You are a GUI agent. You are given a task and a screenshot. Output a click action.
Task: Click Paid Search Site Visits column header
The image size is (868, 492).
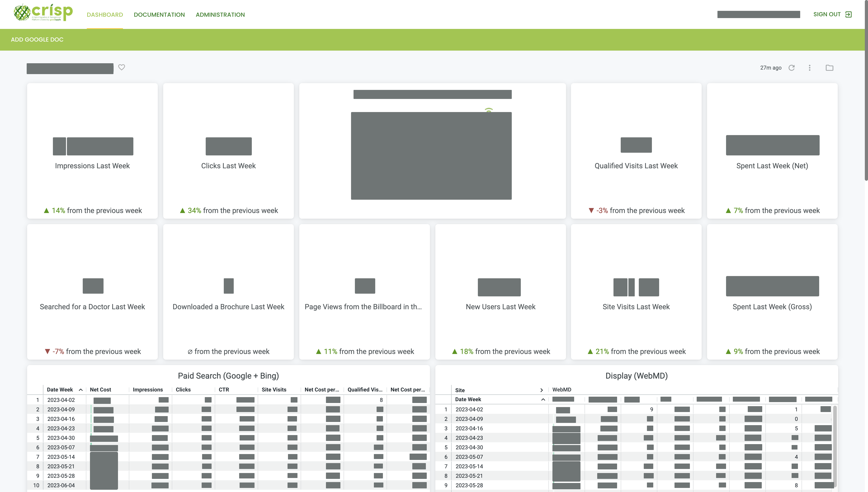[x=274, y=390]
